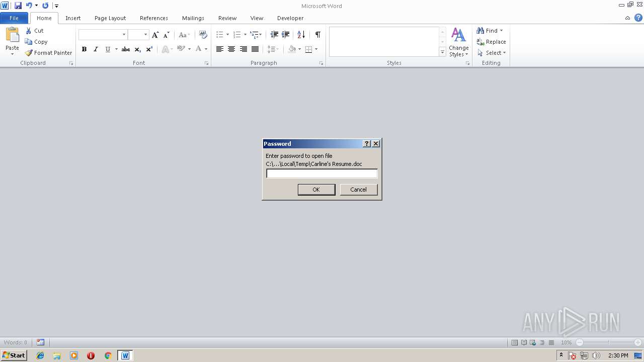The height and width of the screenshot is (362, 644).
Task: Click the Text Highlight Color button
Action: tap(181, 49)
